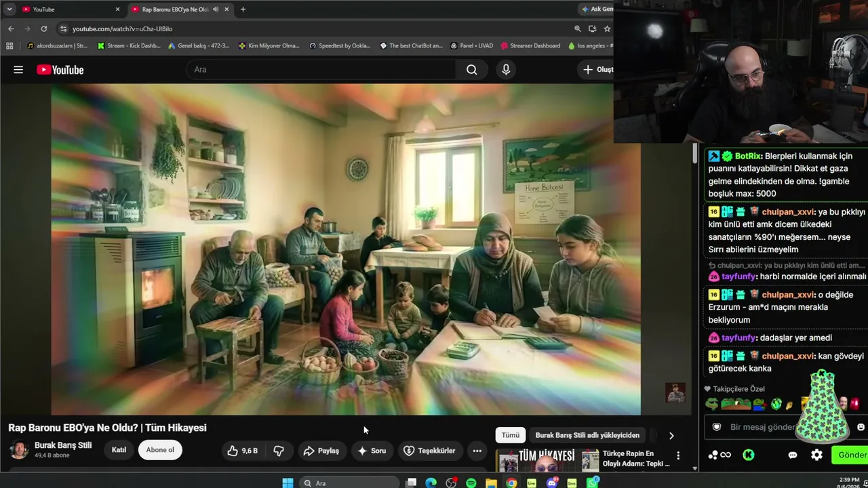Open the emoji picker in the chat box
The width and height of the screenshot is (868, 488).
(x=861, y=427)
